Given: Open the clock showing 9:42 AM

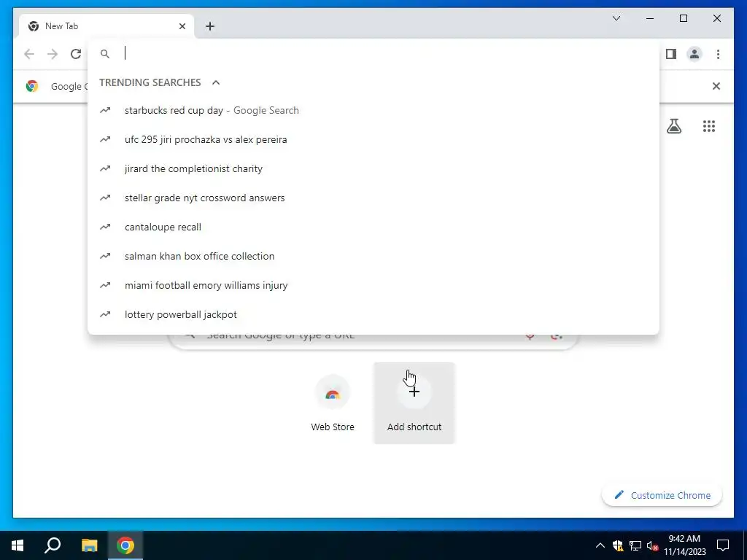Looking at the screenshot, I should (x=684, y=545).
